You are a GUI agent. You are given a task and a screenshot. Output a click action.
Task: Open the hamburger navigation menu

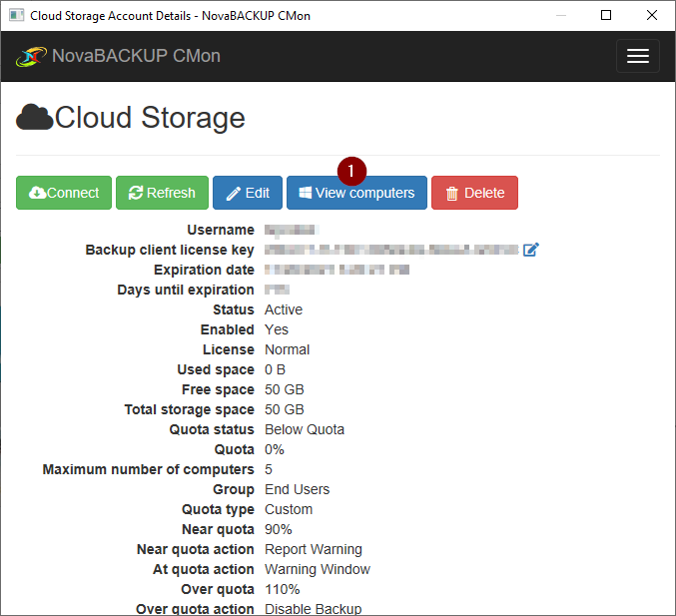click(x=638, y=56)
